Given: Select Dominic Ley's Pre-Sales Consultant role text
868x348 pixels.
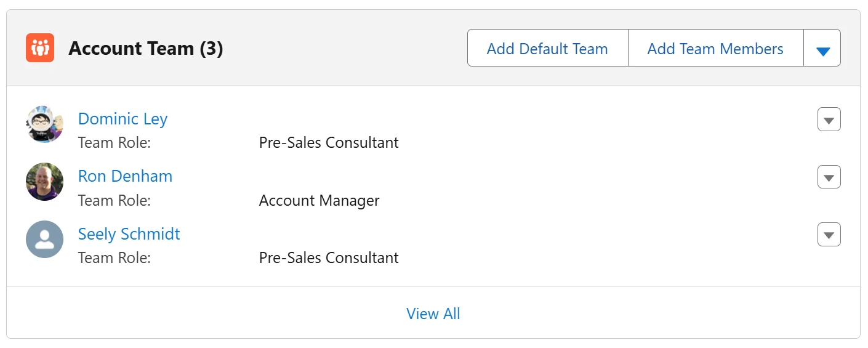Looking at the screenshot, I should coord(329,143).
